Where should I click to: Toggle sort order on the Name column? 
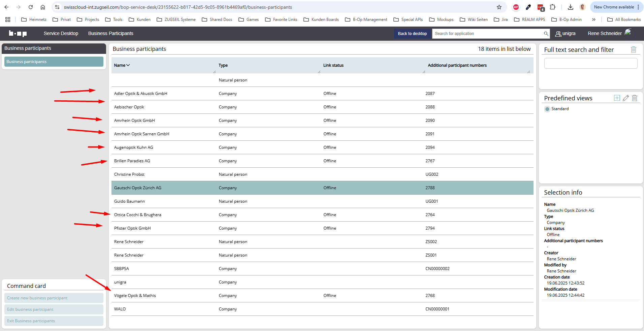[x=122, y=65]
